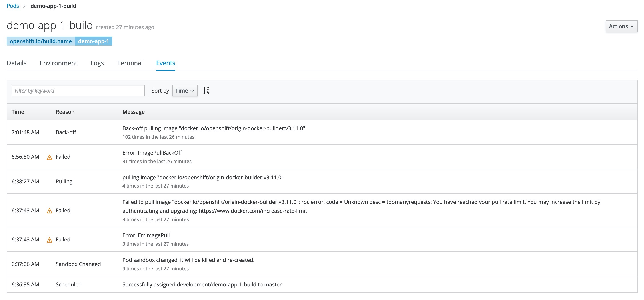This screenshot has height=300, width=644.
Task: Click the demo-app-1 label value
Action: point(94,41)
